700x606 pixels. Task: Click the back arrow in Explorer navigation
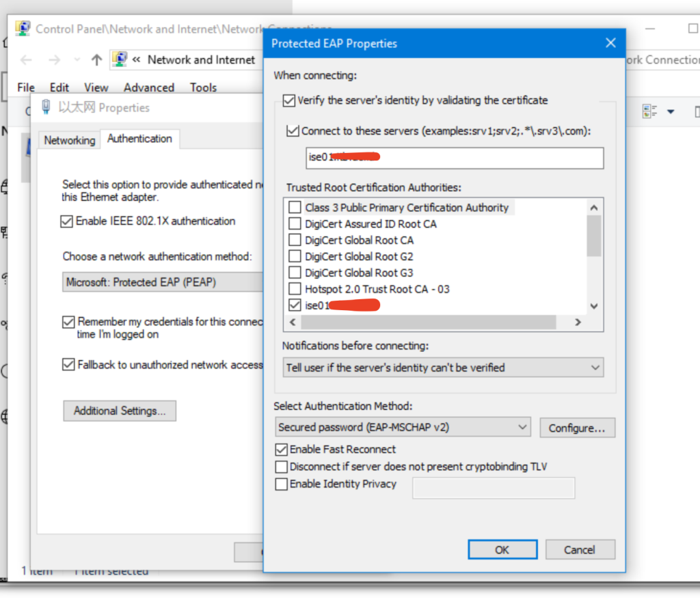26,60
